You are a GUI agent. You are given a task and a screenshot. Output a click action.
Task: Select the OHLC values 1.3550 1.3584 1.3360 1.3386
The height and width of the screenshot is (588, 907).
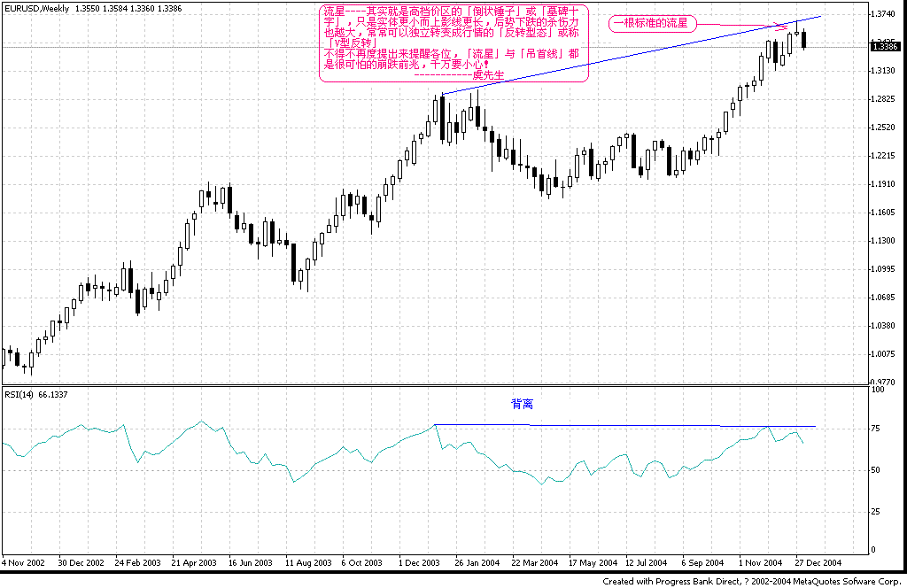click(128, 9)
